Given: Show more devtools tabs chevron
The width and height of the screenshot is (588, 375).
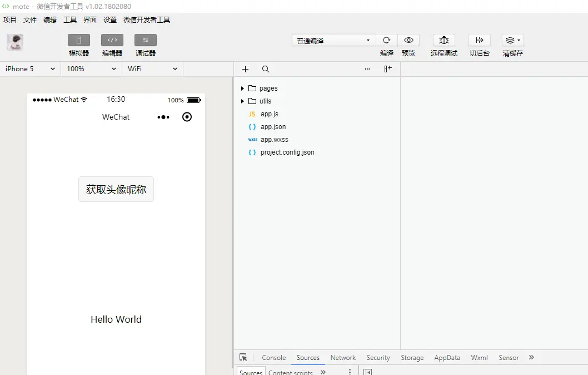Looking at the screenshot, I should coord(531,357).
